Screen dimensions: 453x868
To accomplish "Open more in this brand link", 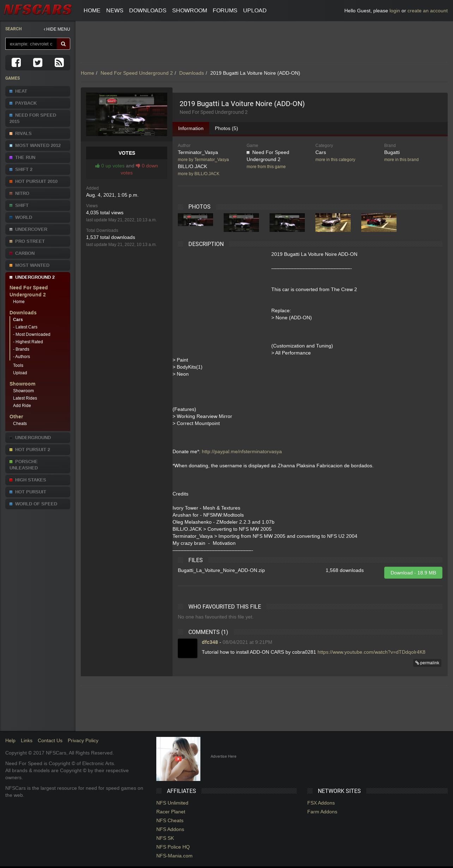I will click(x=401, y=160).
